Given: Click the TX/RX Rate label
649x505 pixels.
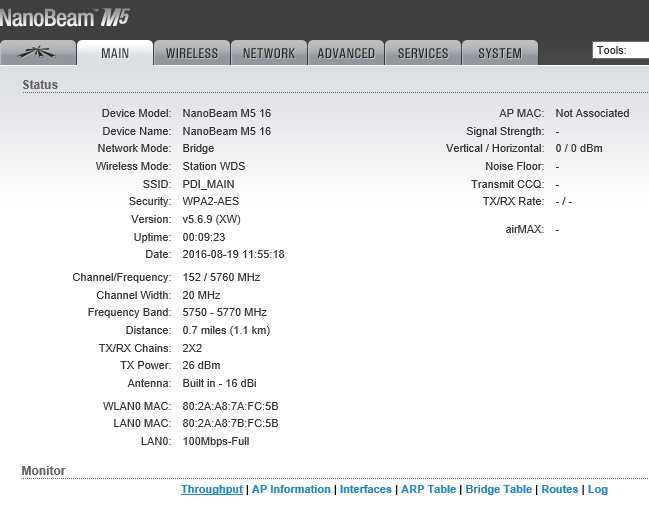Looking at the screenshot, I should 513,201.
